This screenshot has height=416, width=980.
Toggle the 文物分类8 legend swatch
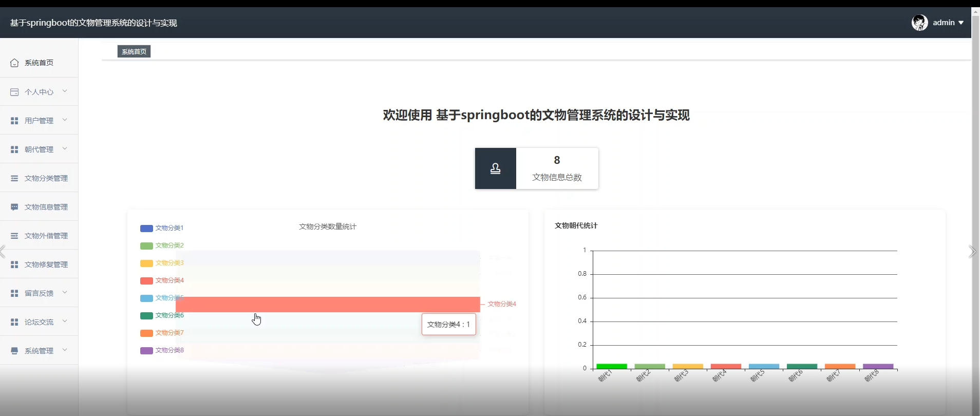point(146,350)
